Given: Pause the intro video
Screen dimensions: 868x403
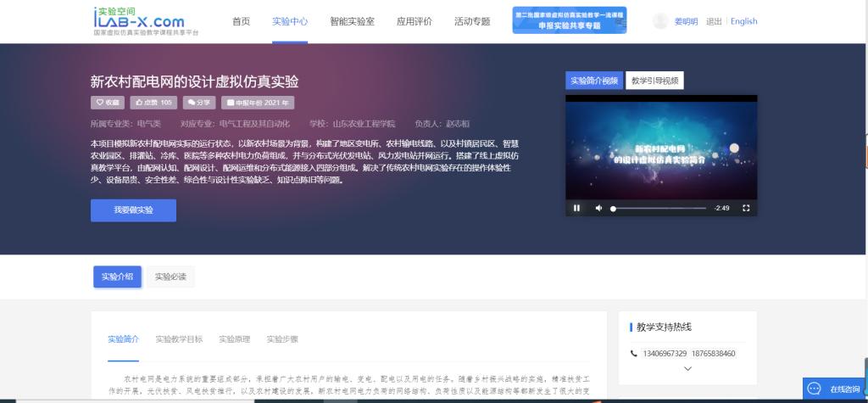Looking at the screenshot, I should [577, 208].
